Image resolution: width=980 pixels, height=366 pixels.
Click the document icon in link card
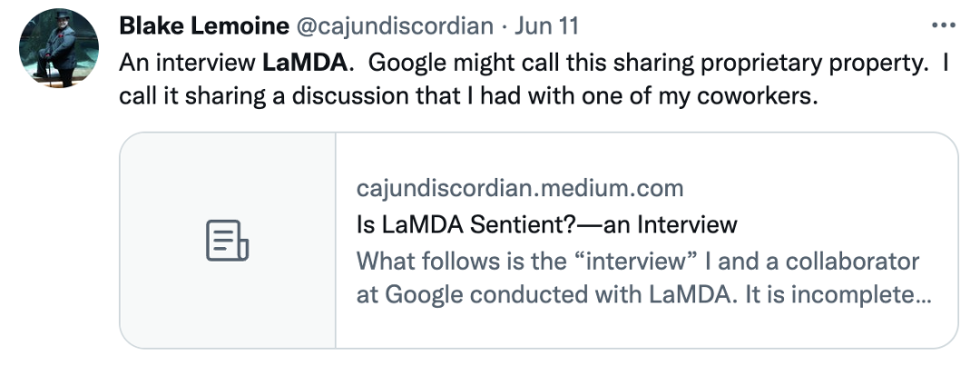[x=227, y=241]
